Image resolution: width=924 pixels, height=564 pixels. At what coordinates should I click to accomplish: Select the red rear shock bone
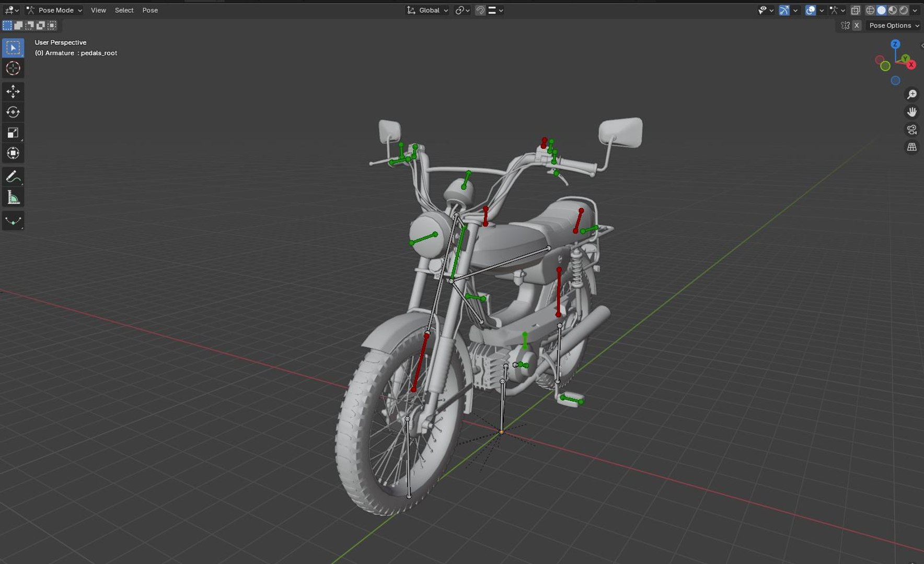pos(559,292)
